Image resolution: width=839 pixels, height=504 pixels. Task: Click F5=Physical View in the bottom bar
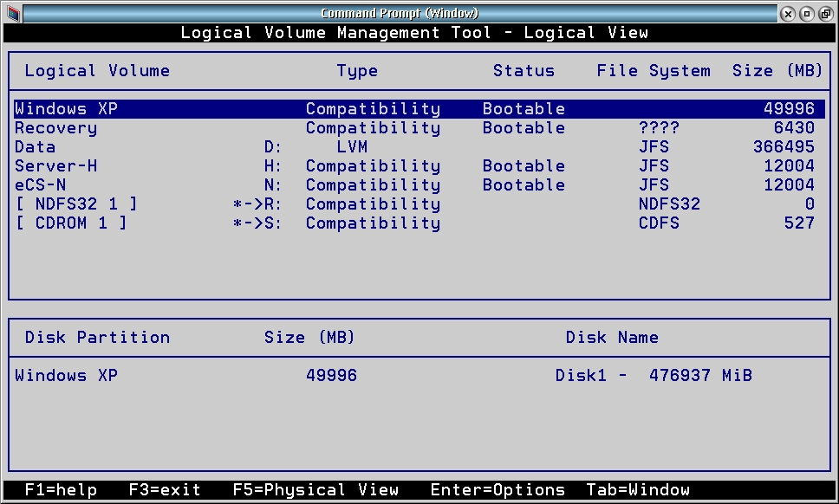[x=315, y=490]
